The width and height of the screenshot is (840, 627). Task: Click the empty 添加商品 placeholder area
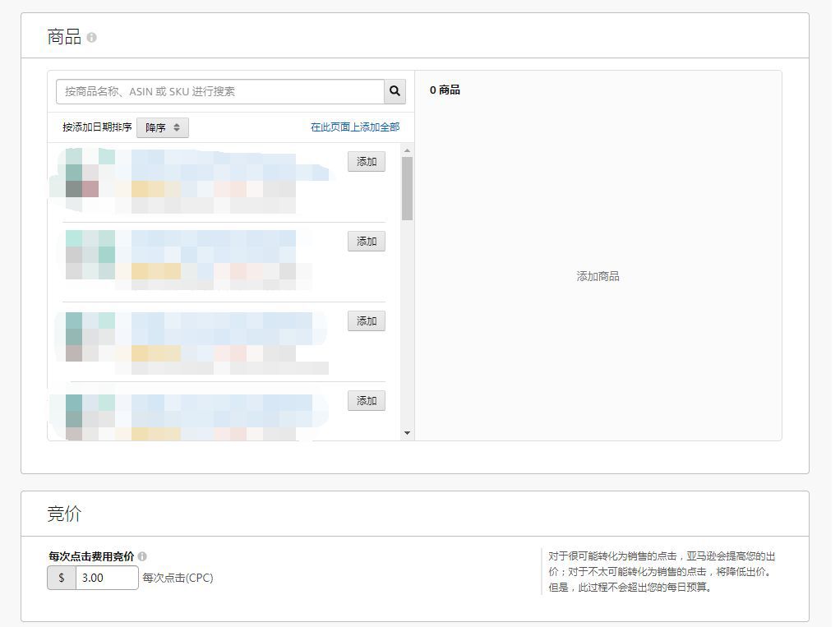coord(598,277)
